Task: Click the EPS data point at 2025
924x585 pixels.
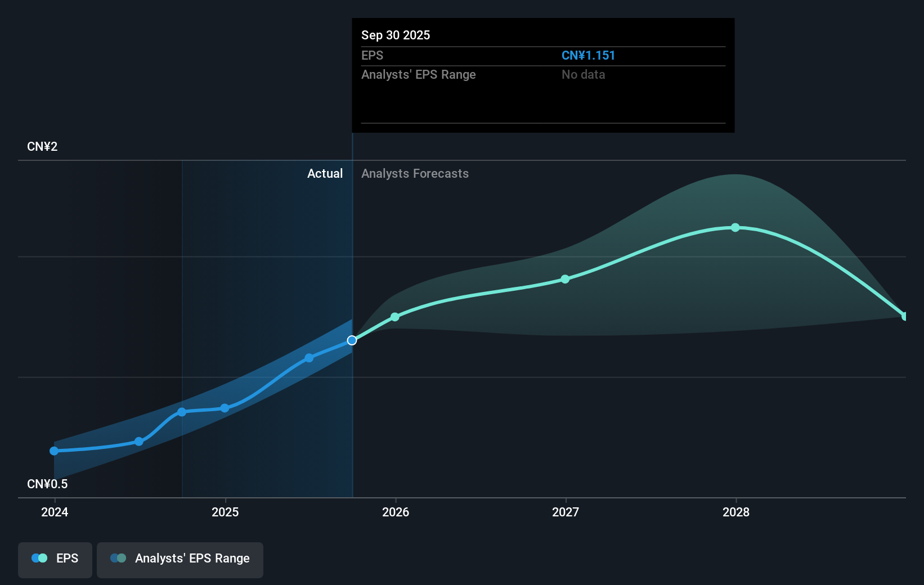Action: pyautogui.click(x=225, y=408)
